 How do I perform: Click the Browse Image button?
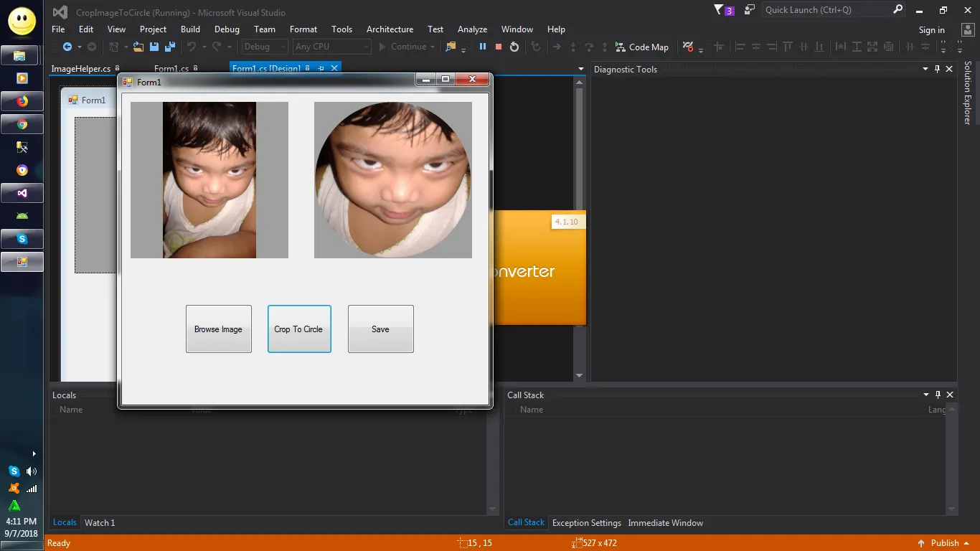point(219,329)
